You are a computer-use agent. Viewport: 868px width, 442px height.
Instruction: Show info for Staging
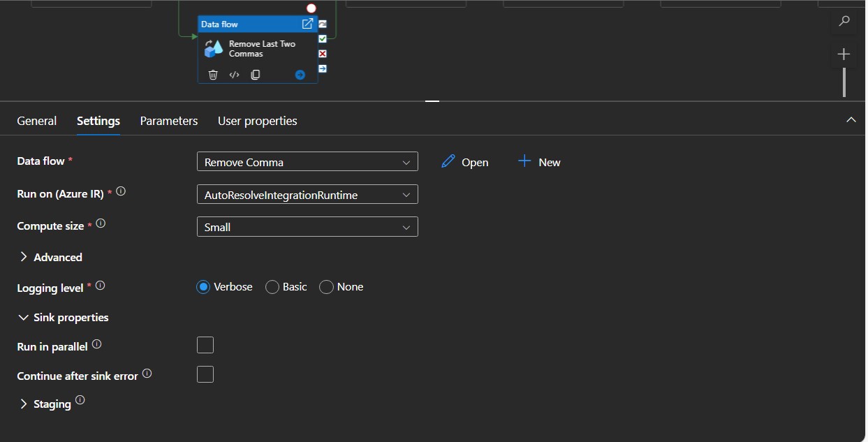coord(80,400)
